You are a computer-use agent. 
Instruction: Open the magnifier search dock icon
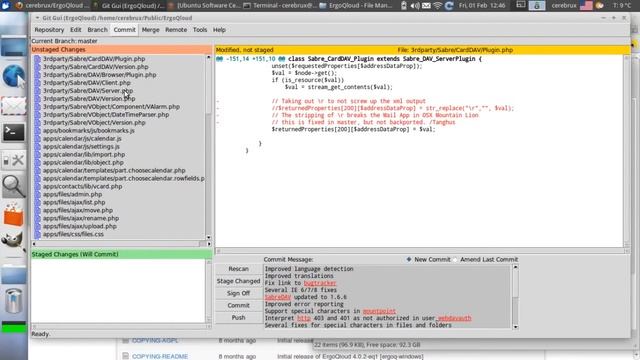(x=13, y=187)
